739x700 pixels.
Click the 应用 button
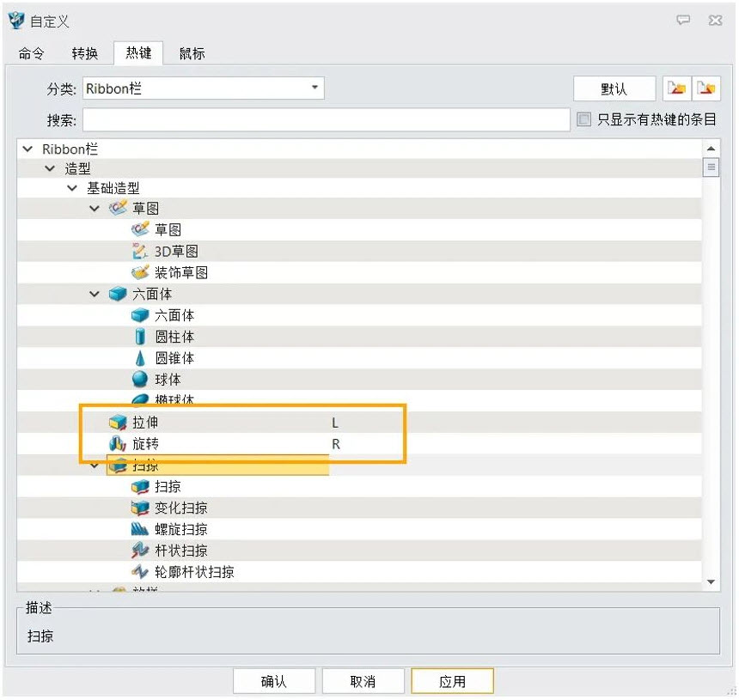coord(452,681)
